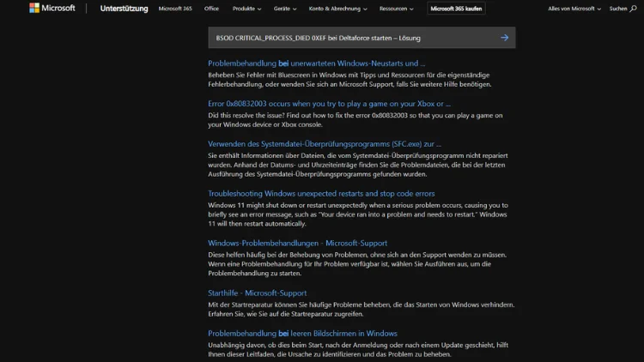Expand the Geräte dropdown
Screen dimensions: 644x362
[x=285, y=9]
